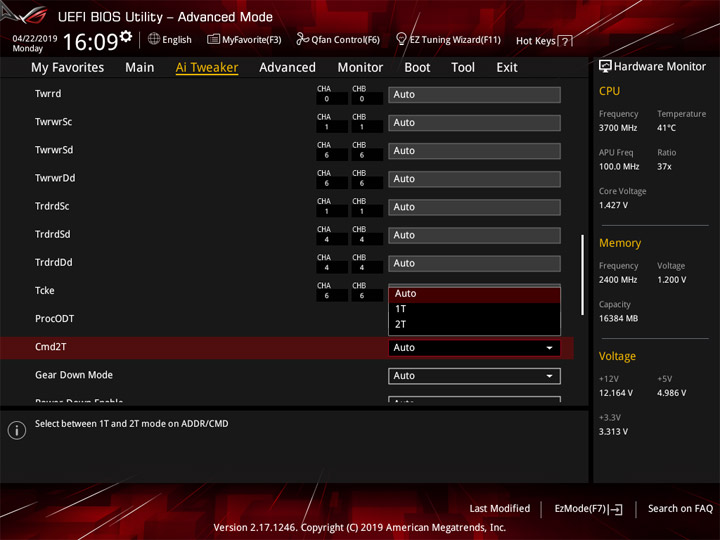Select the Ai Tweaker tab
The width and height of the screenshot is (720, 540).
[207, 68]
